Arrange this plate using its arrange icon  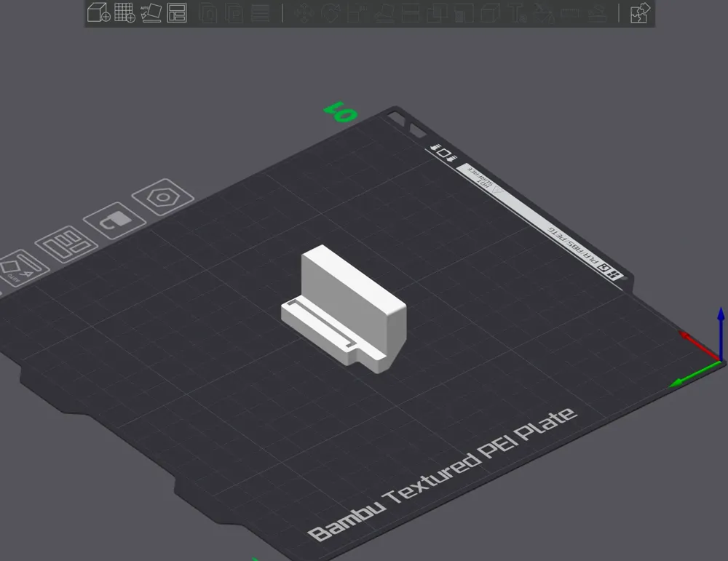pos(67,243)
